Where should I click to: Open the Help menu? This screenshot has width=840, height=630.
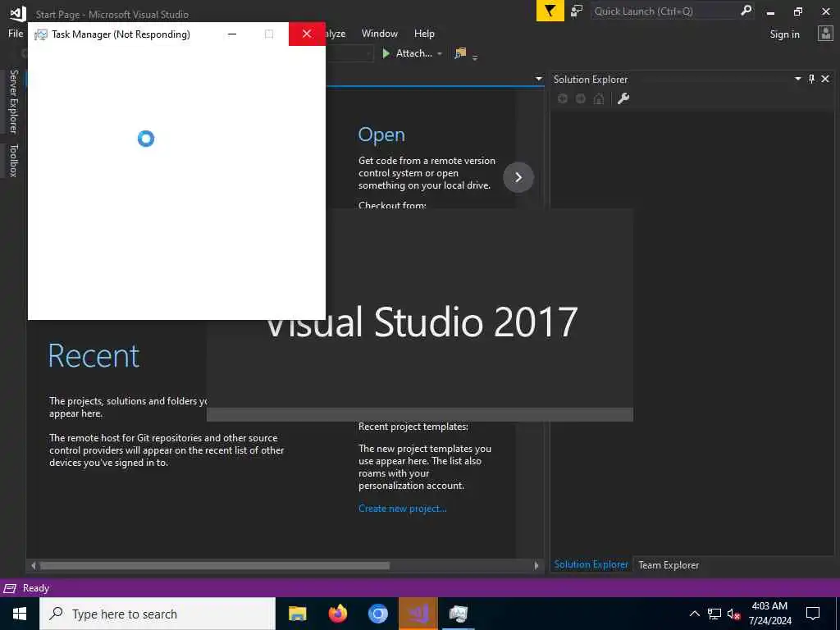pyautogui.click(x=424, y=33)
